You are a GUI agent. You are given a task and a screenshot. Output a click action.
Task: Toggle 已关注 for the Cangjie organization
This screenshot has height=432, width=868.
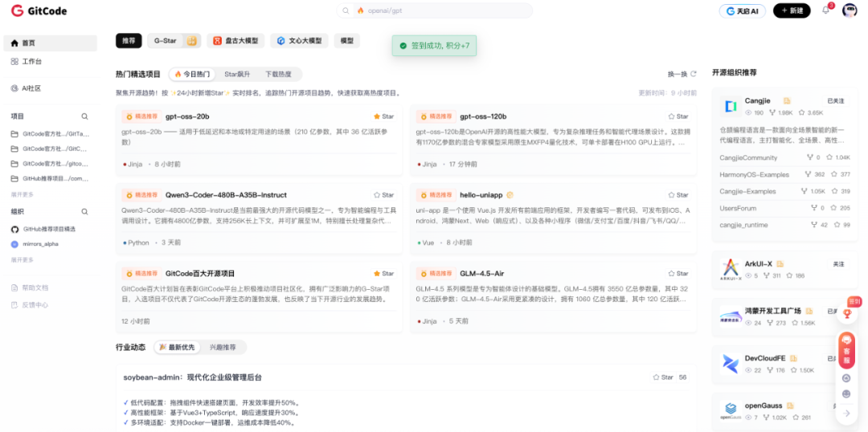coord(836,101)
